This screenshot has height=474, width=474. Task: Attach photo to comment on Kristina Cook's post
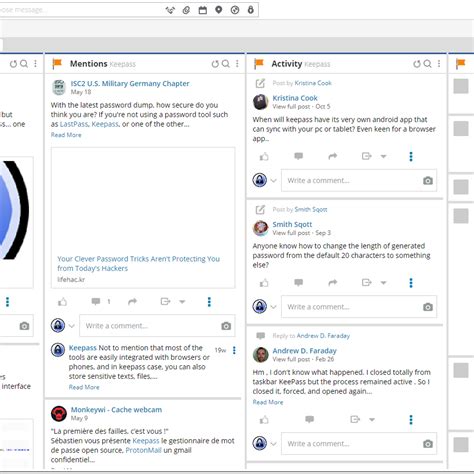click(428, 181)
